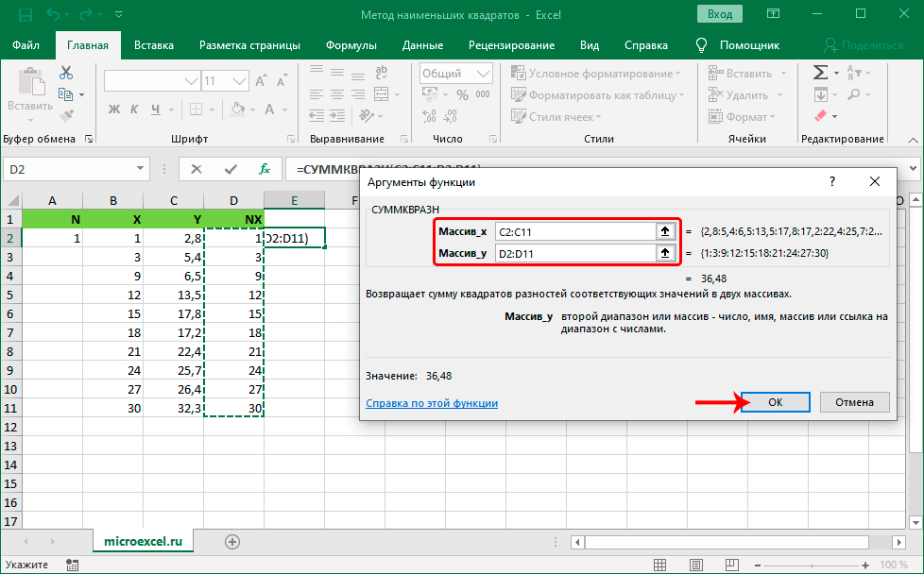Click the dialog help question mark
This screenshot has height=574, width=924.
[x=831, y=182]
